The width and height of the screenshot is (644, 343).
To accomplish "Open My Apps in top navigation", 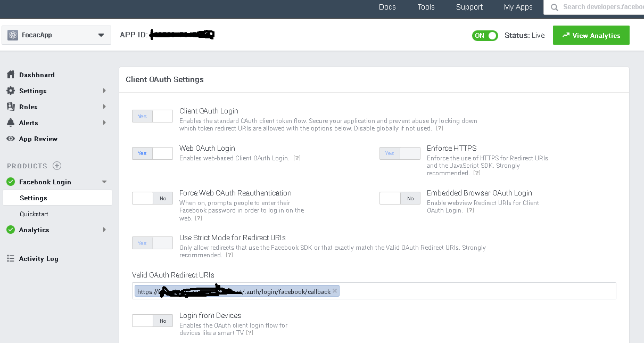I will tap(518, 7).
